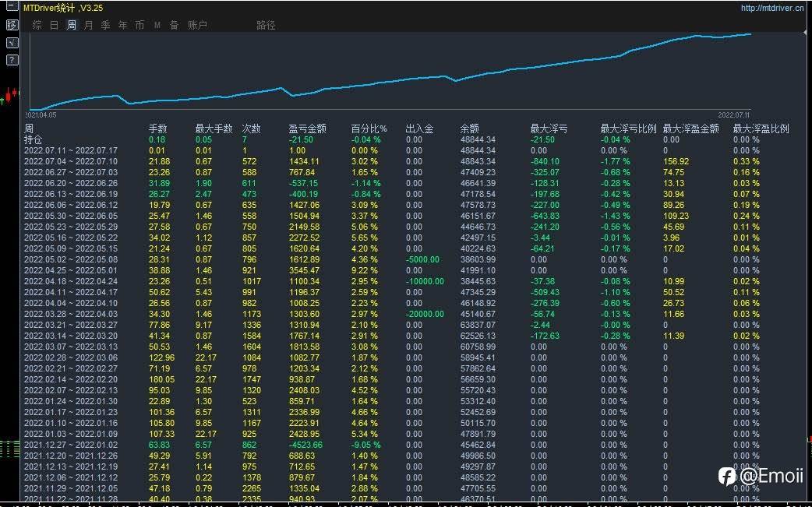Switch to the 季 quarterly tab
Image resolution: width=812 pixels, height=507 pixels.
pos(106,25)
